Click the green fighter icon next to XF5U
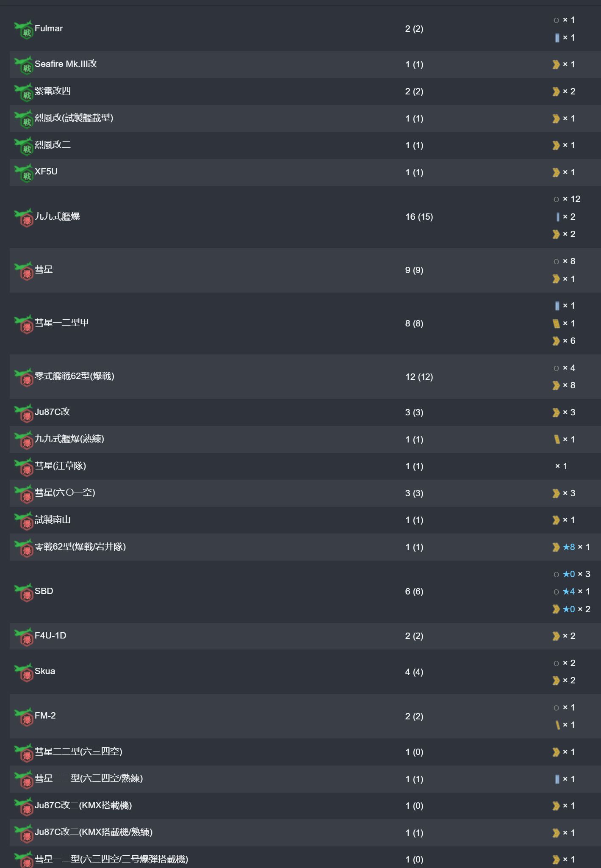Viewport: 601px width, 868px height. [x=24, y=172]
